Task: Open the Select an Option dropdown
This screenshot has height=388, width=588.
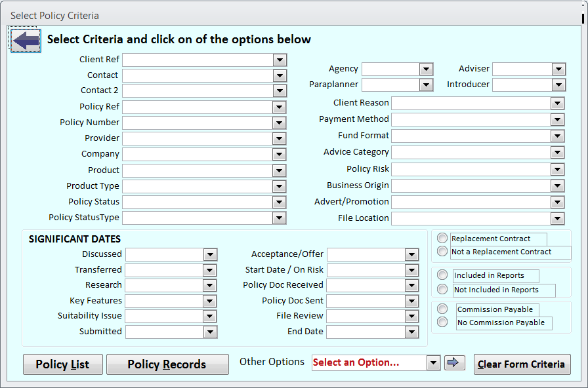Action: coord(433,363)
